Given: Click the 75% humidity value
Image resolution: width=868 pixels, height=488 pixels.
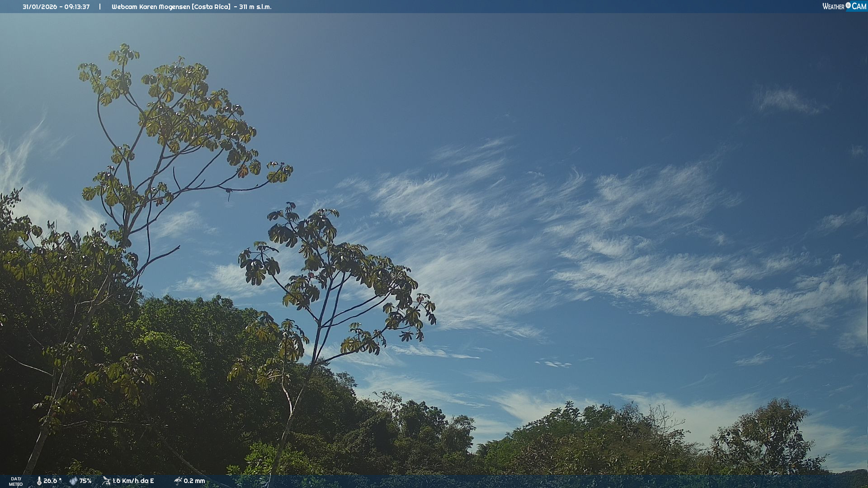Looking at the screenshot, I should pos(85,481).
